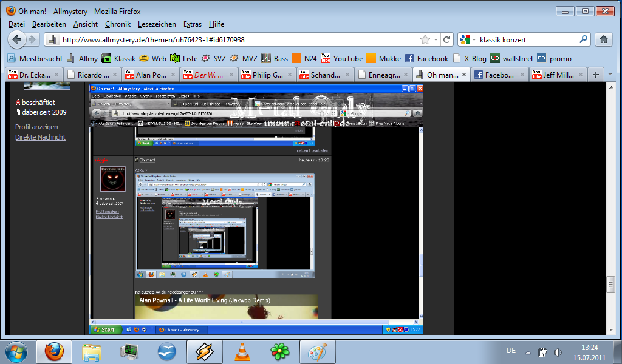Screen dimensions: 622x364
Task: Open the Web bookmark
Action: click(152, 59)
